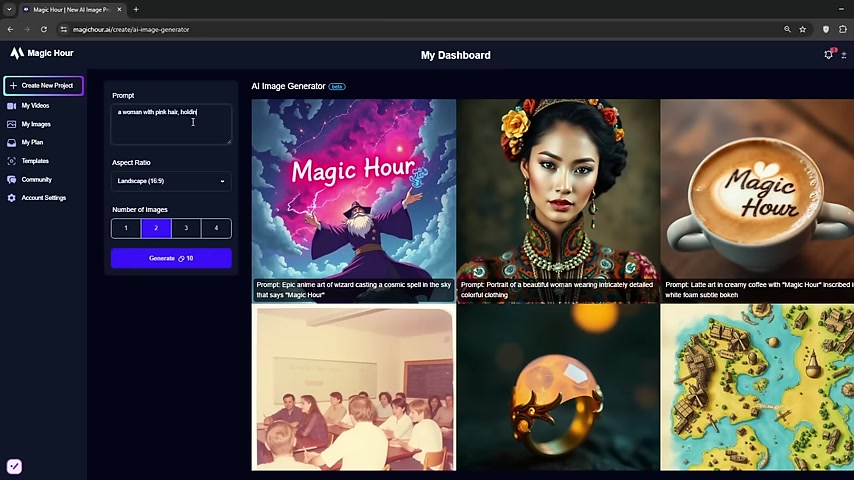Open the tab search dropdown arrow
The image size is (854, 480).
tap(9, 9)
